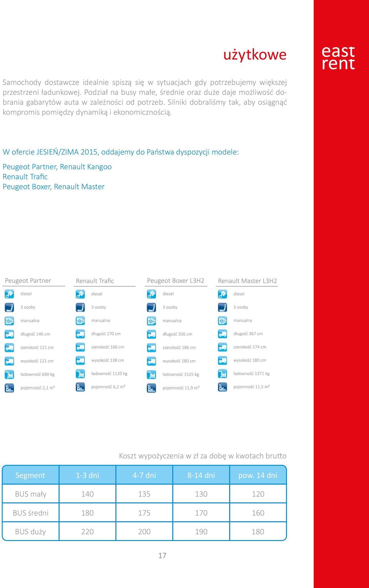Click price 190 in BUS duży row

click(201, 532)
